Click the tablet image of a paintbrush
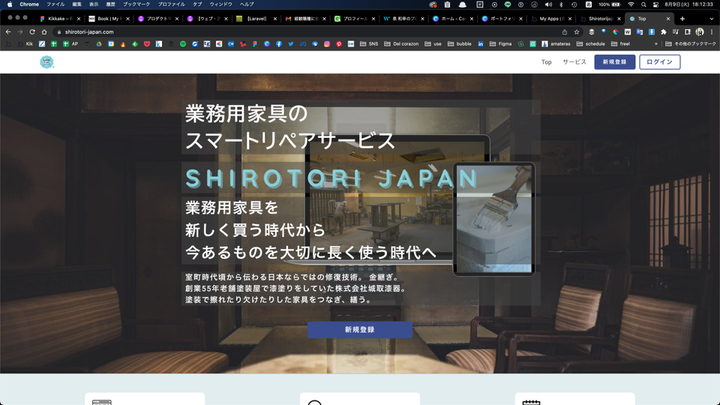Image resolution: width=720 pixels, height=405 pixels. tap(494, 219)
